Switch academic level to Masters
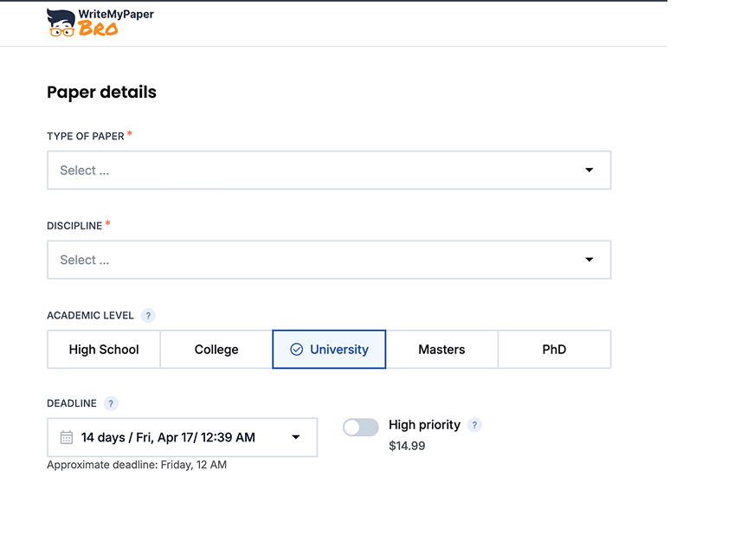Screen dimensions: 754x560 tap(441, 350)
